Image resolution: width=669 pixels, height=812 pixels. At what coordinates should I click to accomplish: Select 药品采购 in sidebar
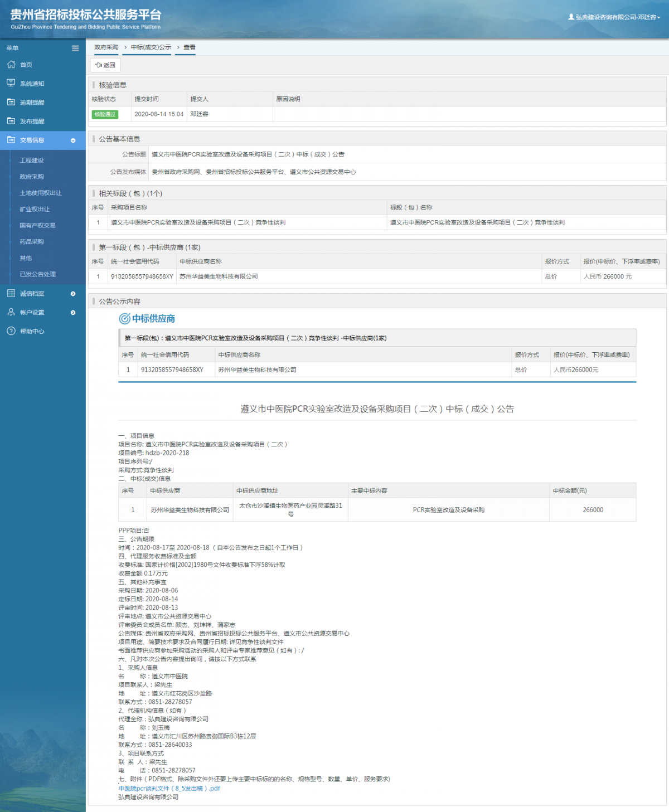coord(32,242)
